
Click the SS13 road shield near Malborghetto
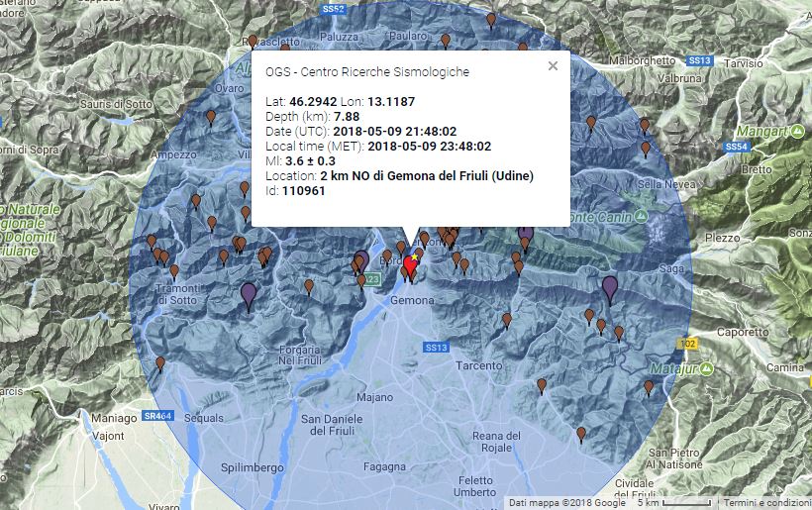(700, 60)
